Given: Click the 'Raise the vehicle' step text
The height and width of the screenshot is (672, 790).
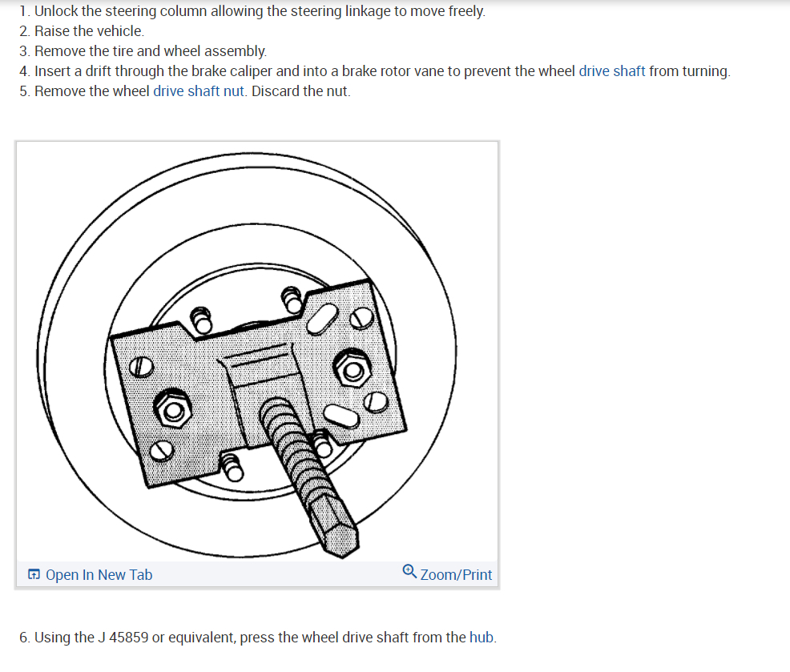Looking at the screenshot, I should tap(82, 31).
